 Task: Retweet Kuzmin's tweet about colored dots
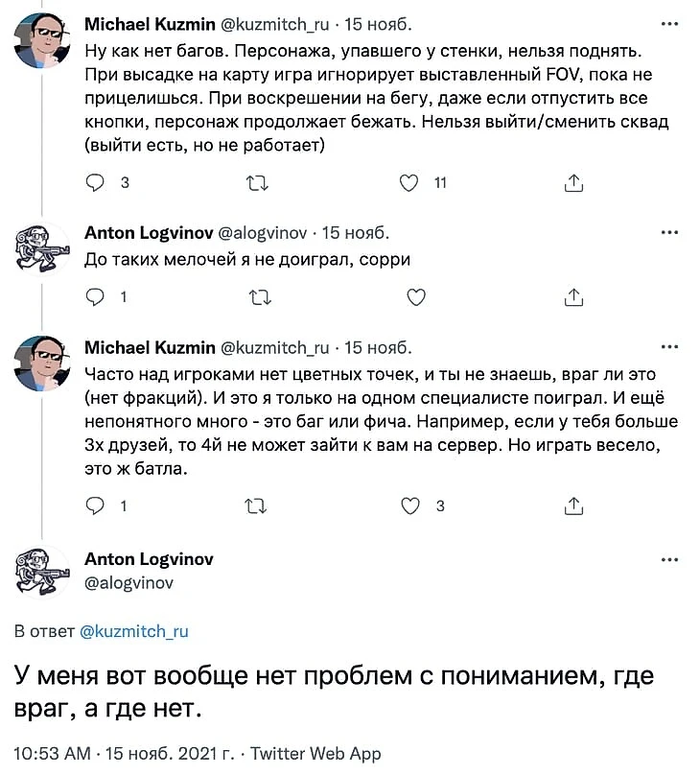[257, 505]
